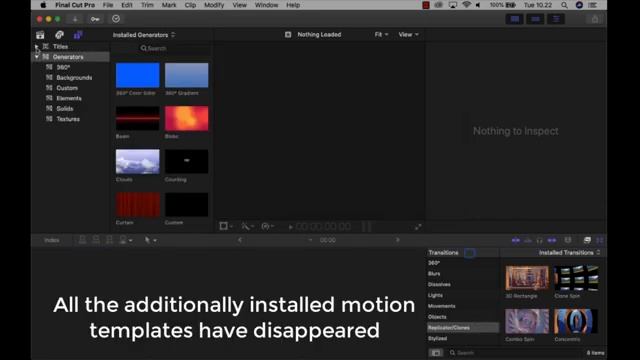Toggle transitions sidebar visibility button

pyautogui.click(x=436, y=353)
